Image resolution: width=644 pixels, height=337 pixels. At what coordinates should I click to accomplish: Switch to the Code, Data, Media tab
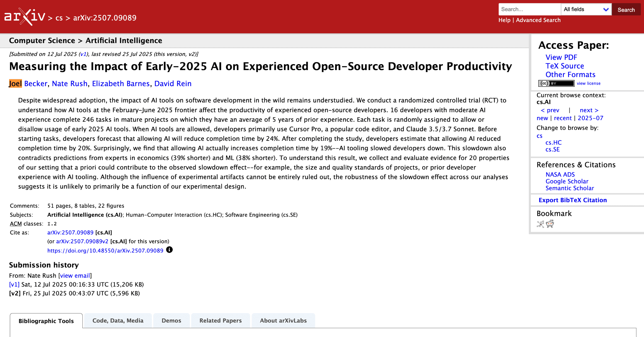pos(118,320)
